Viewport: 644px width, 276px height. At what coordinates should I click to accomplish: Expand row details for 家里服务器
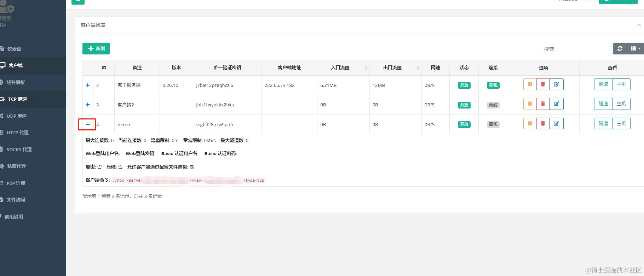[x=88, y=85]
